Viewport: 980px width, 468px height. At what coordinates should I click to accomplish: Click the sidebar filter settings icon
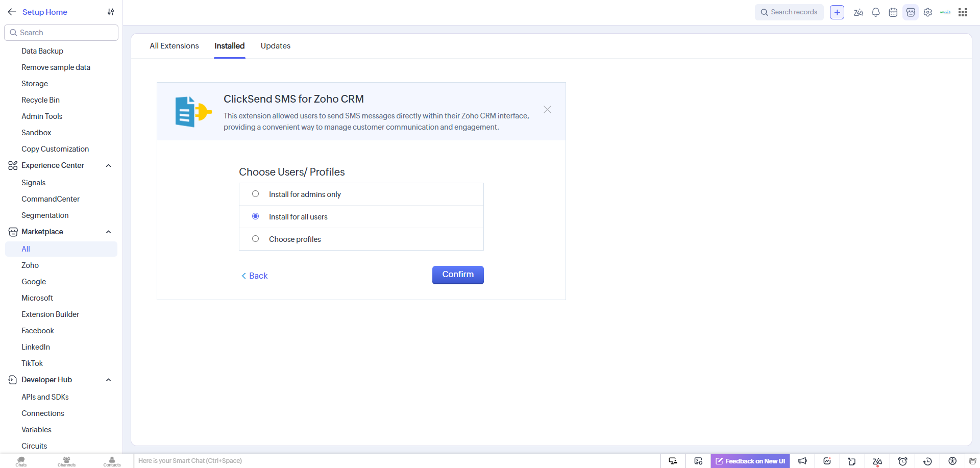pyautogui.click(x=111, y=12)
